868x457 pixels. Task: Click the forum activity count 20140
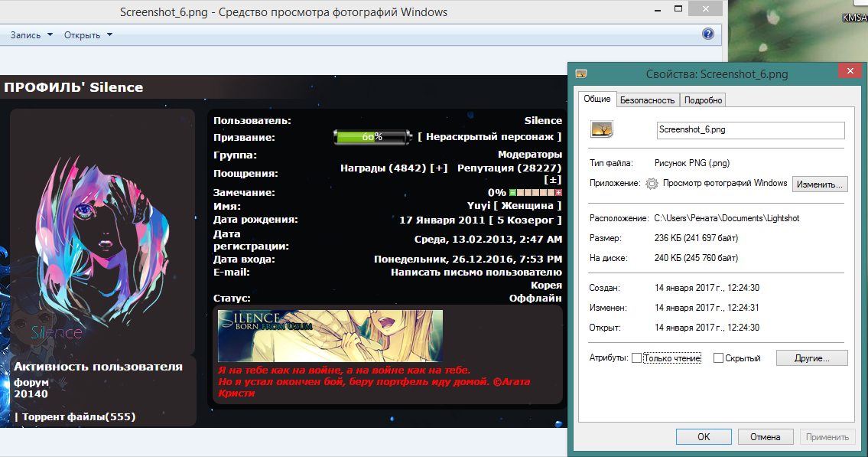[31, 394]
